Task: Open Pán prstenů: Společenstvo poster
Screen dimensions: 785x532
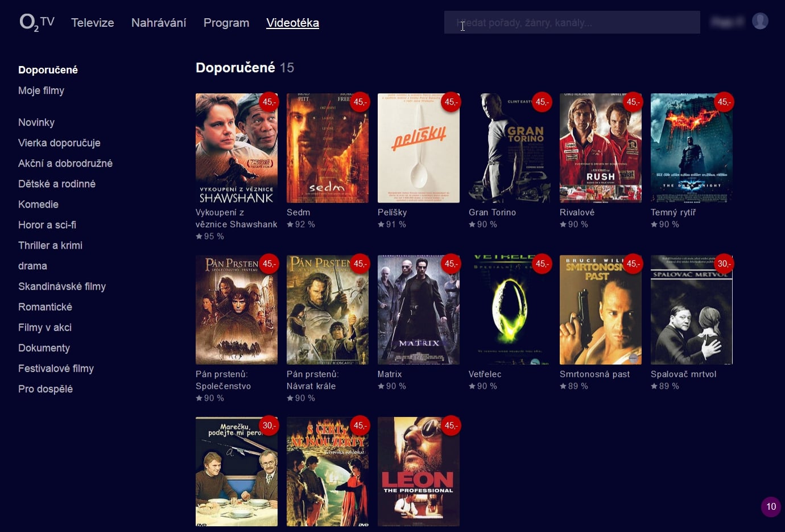Action: pos(237,310)
